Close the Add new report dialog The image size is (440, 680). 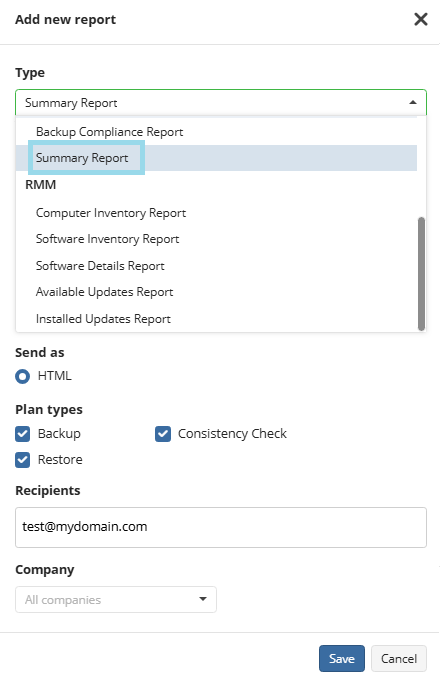click(420, 19)
